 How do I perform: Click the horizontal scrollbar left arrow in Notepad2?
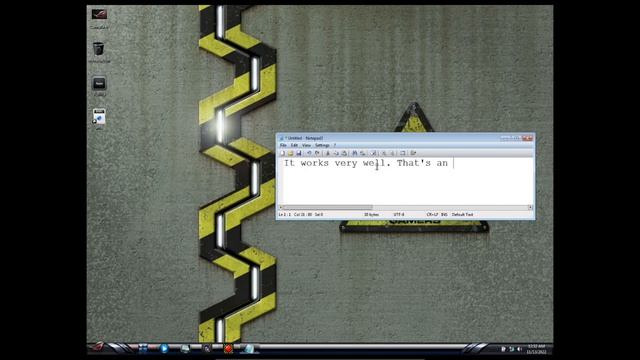[x=280, y=208]
